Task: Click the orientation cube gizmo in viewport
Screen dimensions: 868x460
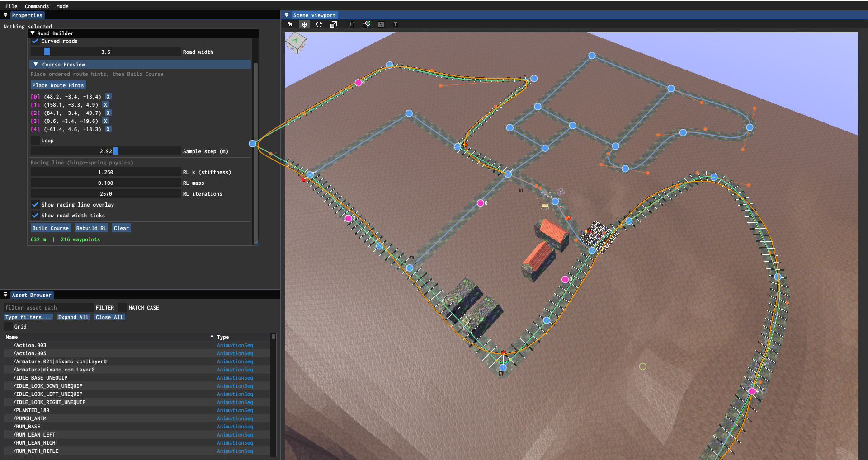Action: (x=296, y=43)
